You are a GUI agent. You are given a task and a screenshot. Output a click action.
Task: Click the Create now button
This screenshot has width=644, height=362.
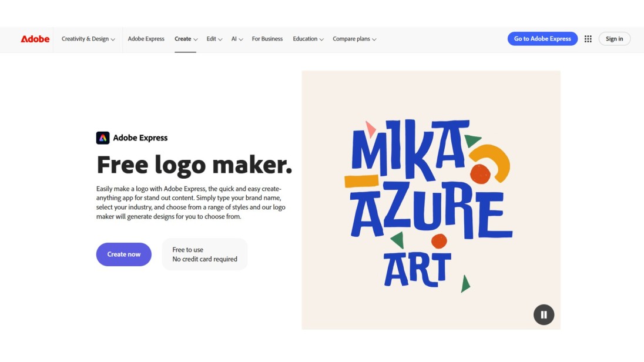[123, 254]
